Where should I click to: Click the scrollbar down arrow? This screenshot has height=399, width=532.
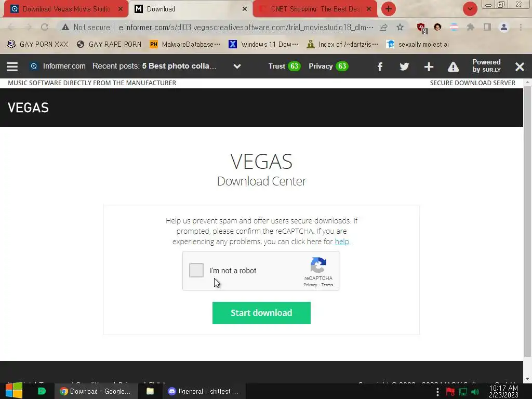(x=527, y=379)
